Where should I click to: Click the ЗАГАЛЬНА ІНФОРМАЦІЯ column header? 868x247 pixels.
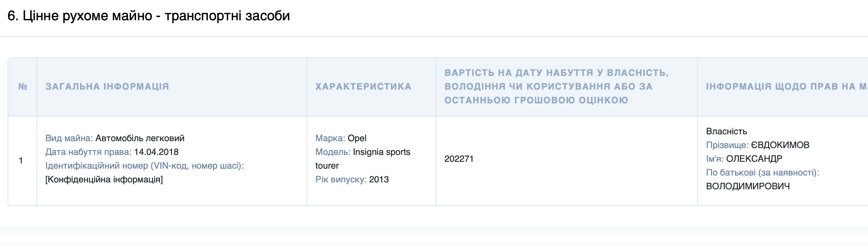coord(107,87)
